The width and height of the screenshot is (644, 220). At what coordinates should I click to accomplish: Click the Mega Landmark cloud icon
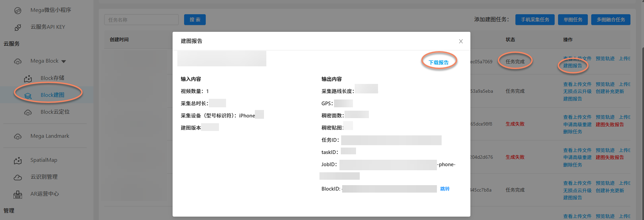coord(18,136)
